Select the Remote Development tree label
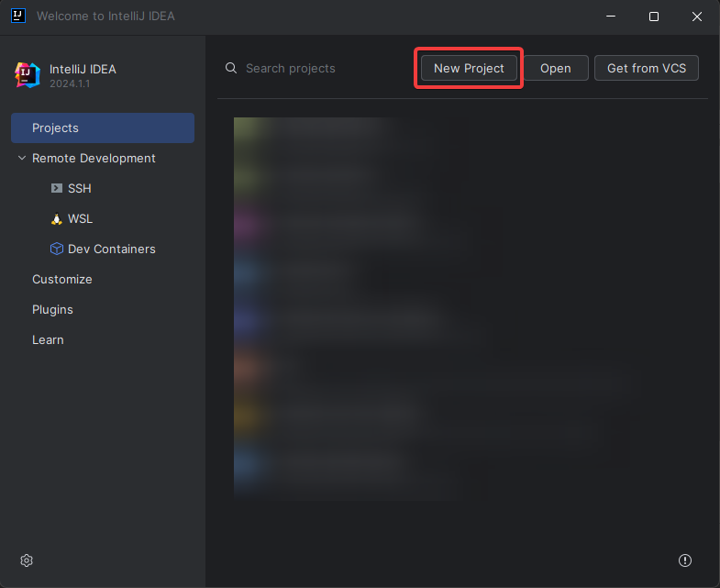The width and height of the screenshot is (720, 588). point(94,159)
